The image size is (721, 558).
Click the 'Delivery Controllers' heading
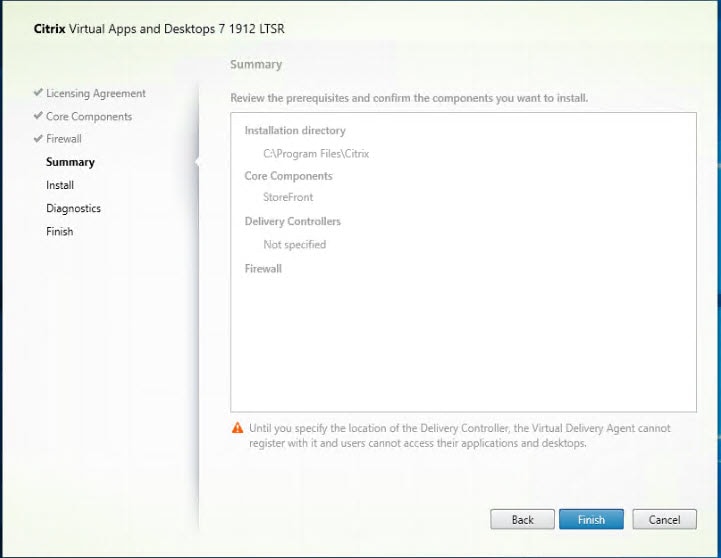click(x=292, y=222)
